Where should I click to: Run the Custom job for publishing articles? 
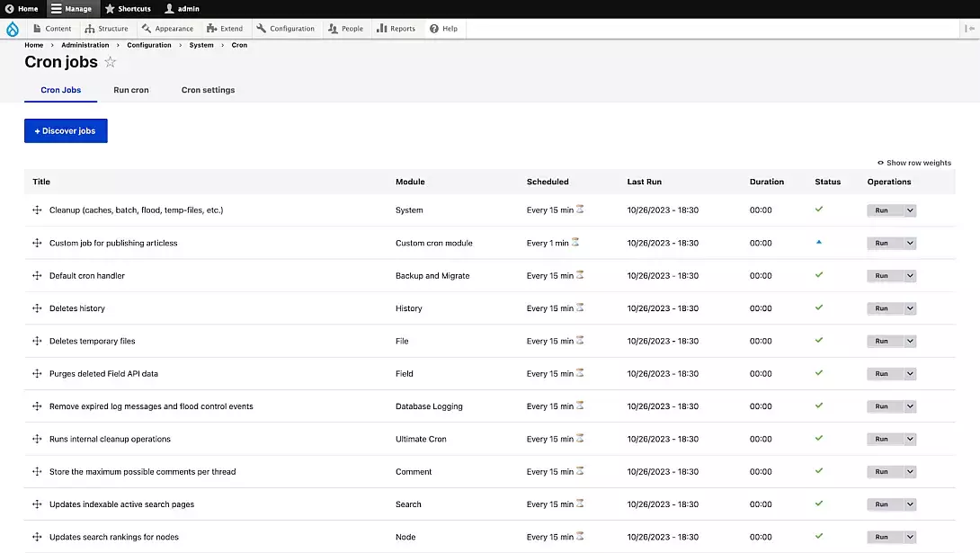(x=882, y=244)
